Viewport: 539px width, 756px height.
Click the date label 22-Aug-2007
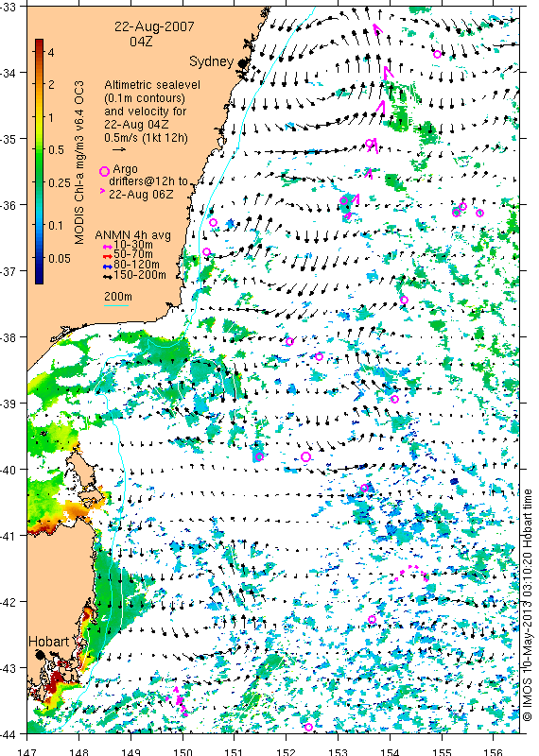coord(154,26)
